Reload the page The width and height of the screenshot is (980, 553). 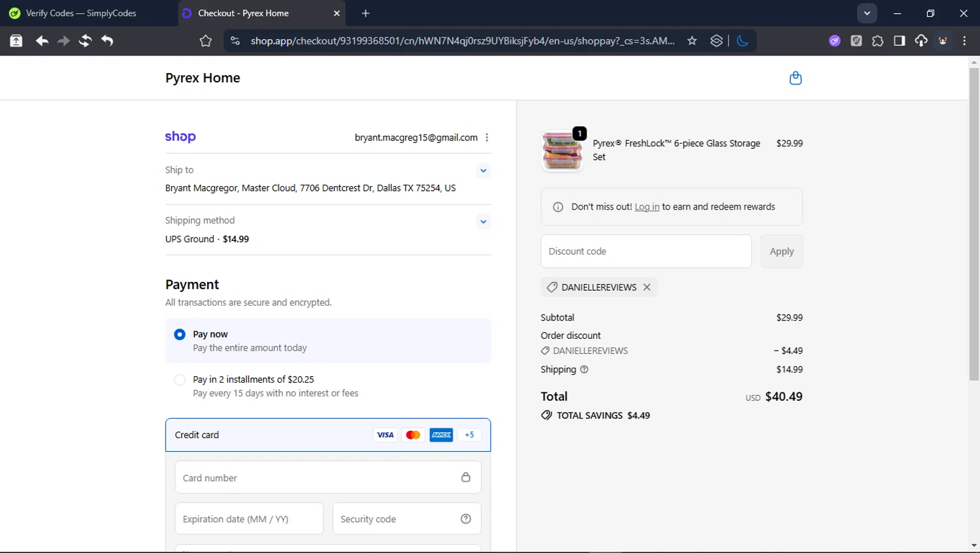pyautogui.click(x=85, y=40)
